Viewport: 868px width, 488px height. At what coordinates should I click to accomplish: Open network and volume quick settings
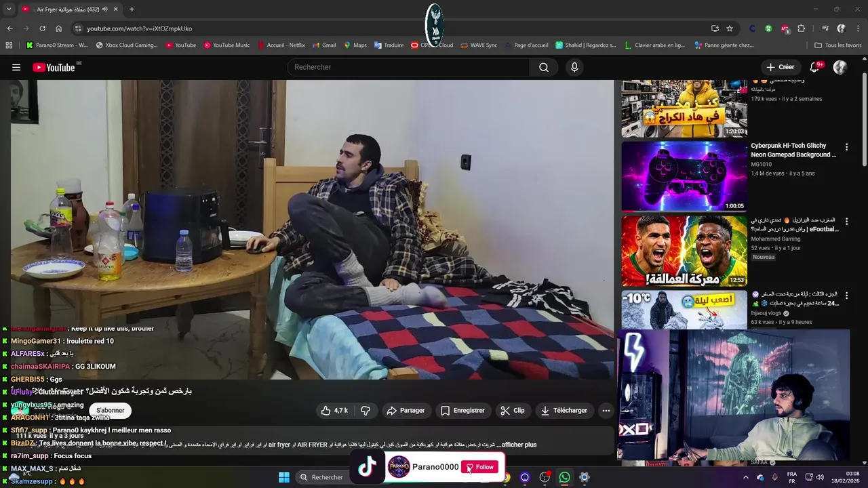(x=816, y=477)
